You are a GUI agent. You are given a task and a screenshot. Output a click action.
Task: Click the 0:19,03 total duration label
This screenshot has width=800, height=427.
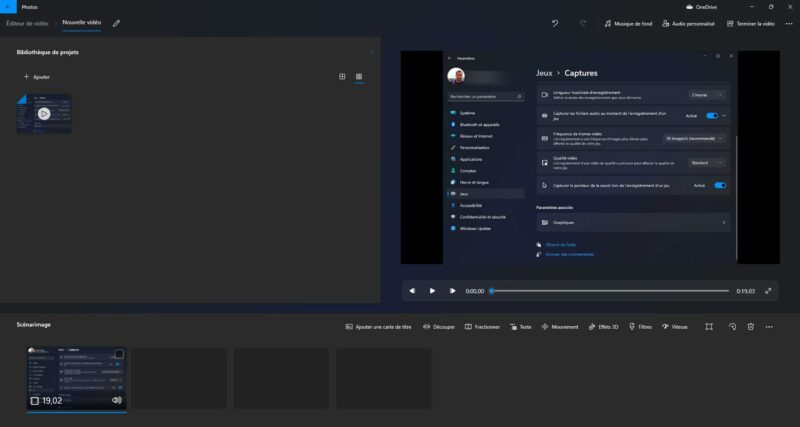745,291
